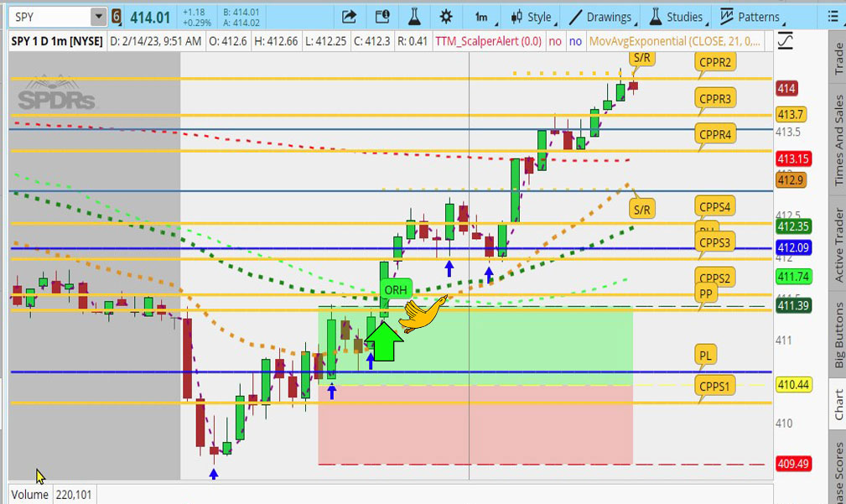The image size is (846, 504).
Task: Open the Active Trader side tab
Action: pyautogui.click(x=838, y=244)
